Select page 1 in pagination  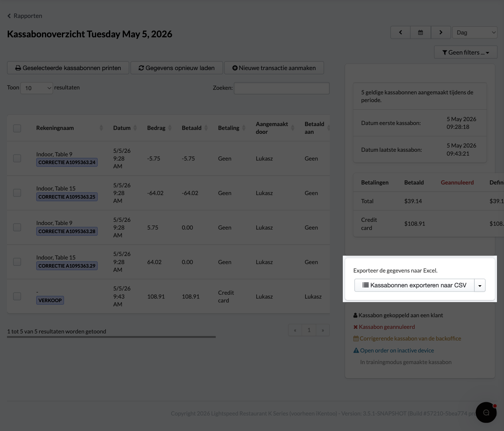[x=309, y=330]
